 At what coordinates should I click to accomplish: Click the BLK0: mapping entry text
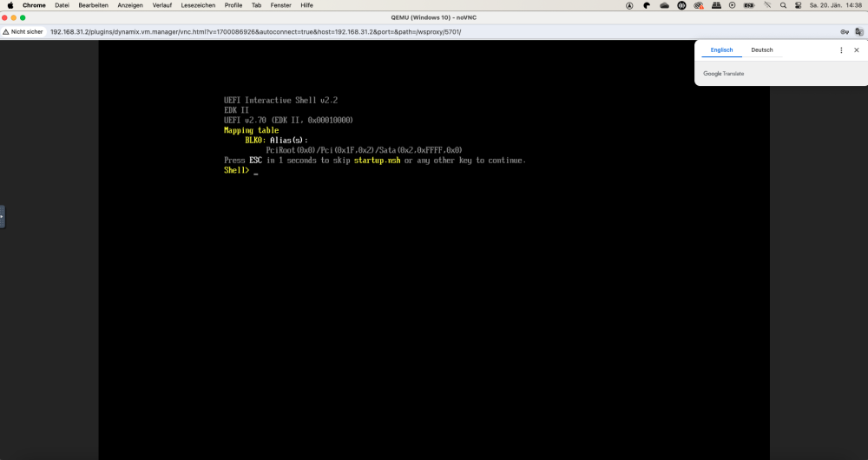tap(256, 140)
